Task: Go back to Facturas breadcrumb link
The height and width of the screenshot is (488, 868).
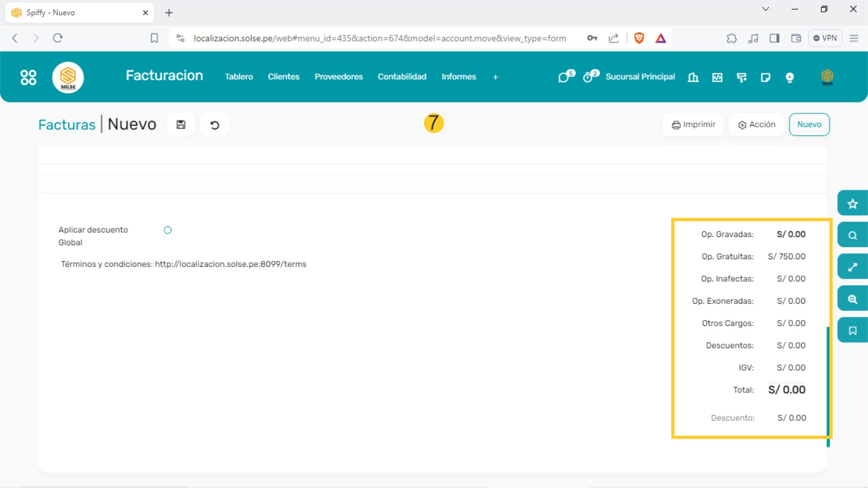Action: click(x=67, y=125)
